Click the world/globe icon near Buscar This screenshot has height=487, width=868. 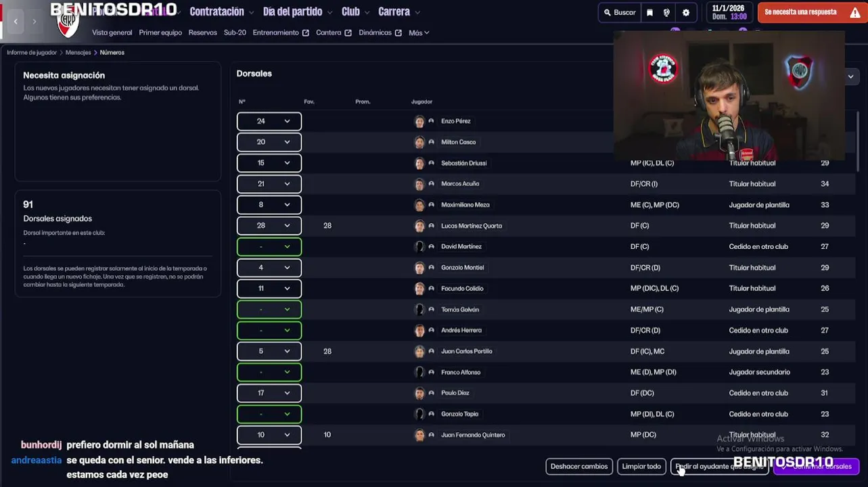tap(666, 12)
